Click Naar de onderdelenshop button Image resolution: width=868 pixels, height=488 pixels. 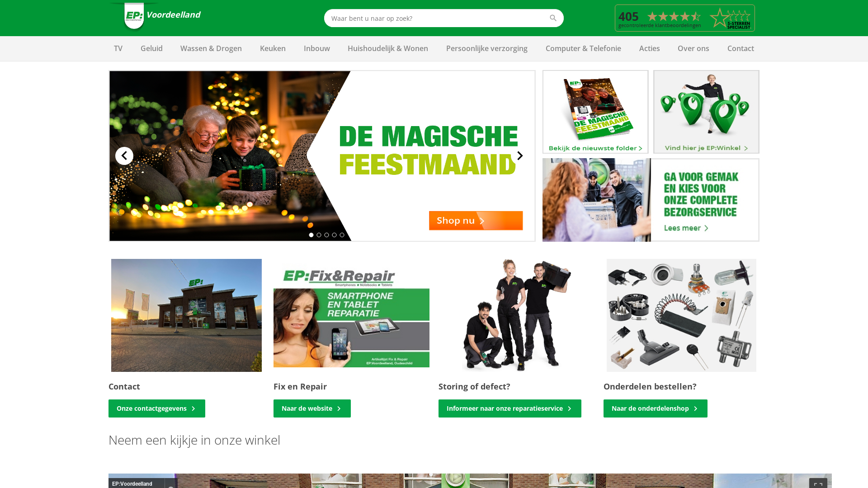pyautogui.click(x=656, y=408)
